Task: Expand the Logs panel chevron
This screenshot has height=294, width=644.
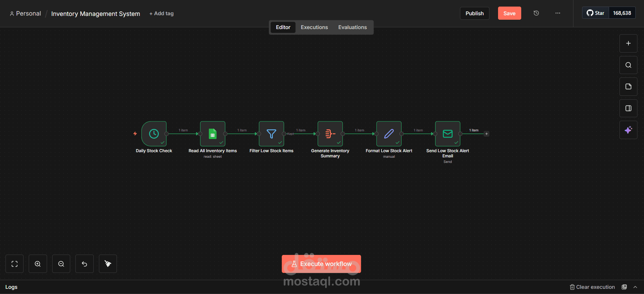Action: [635, 287]
